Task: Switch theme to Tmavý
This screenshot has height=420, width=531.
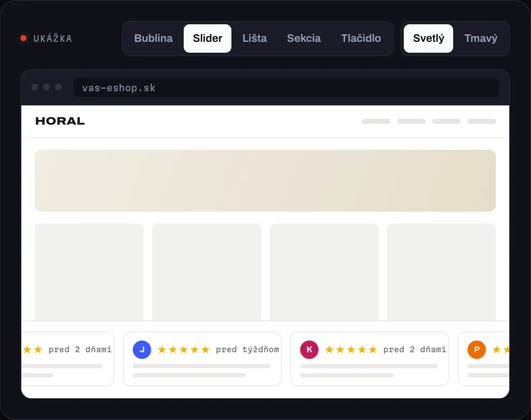Action: (481, 38)
